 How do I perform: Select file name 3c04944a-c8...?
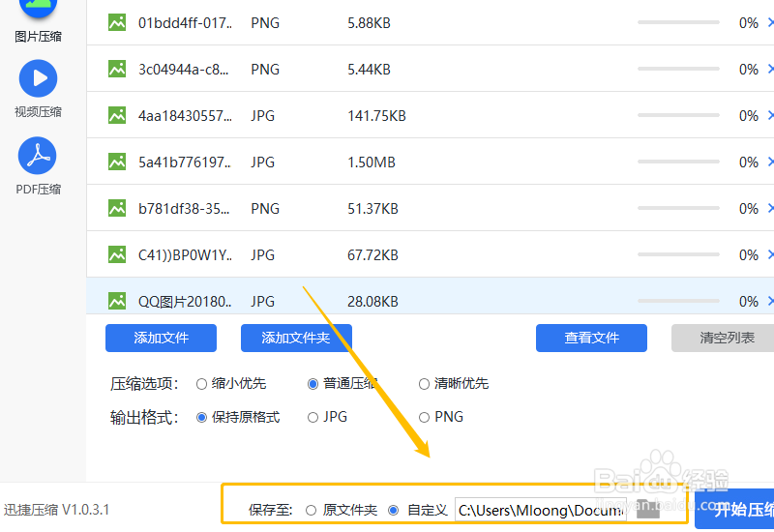coord(184,70)
